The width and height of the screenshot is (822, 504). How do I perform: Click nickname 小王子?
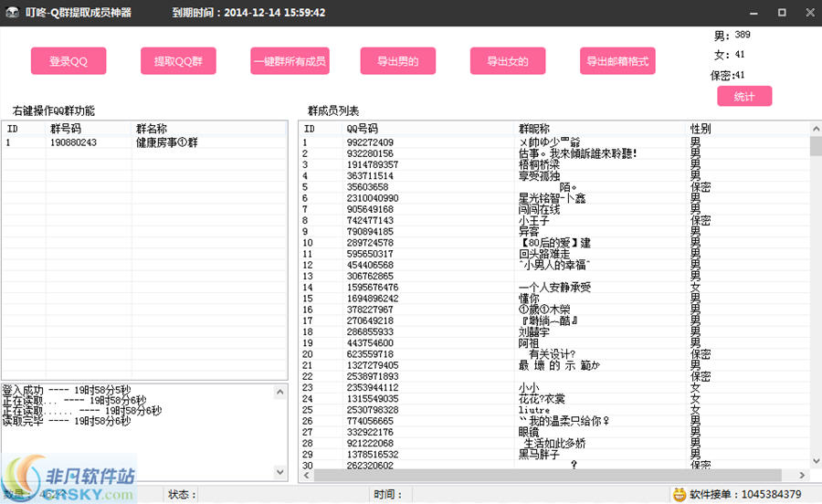tap(533, 221)
